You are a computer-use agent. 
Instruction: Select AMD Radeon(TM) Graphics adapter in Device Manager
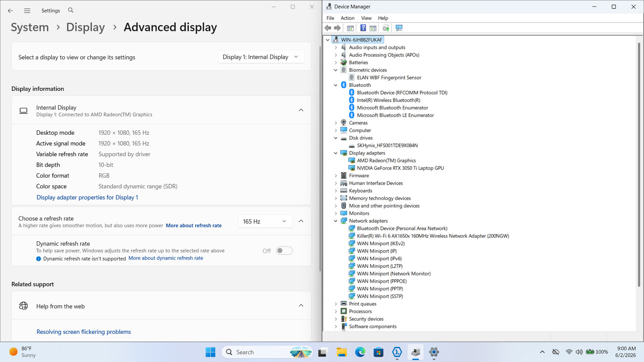(386, 160)
